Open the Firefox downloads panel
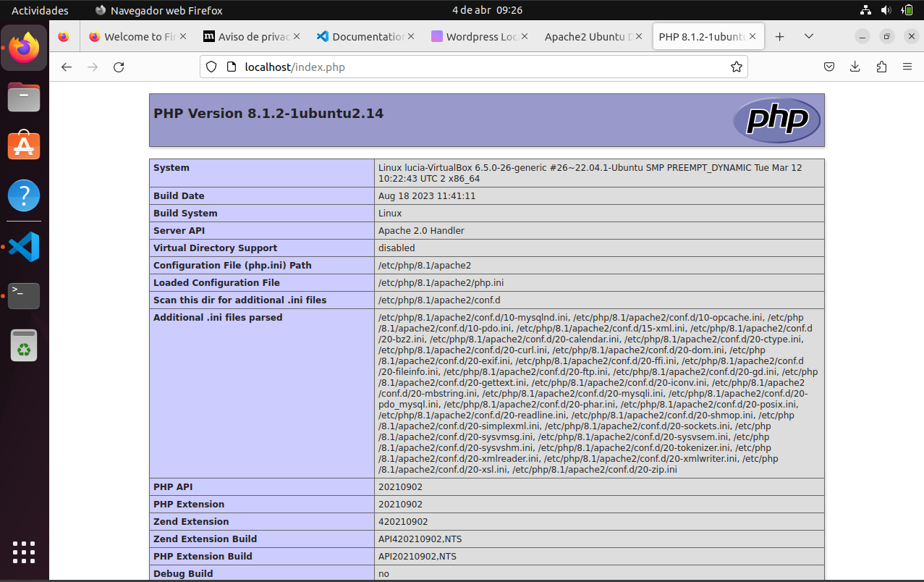This screenshot has height=582, width=924. 855,67
